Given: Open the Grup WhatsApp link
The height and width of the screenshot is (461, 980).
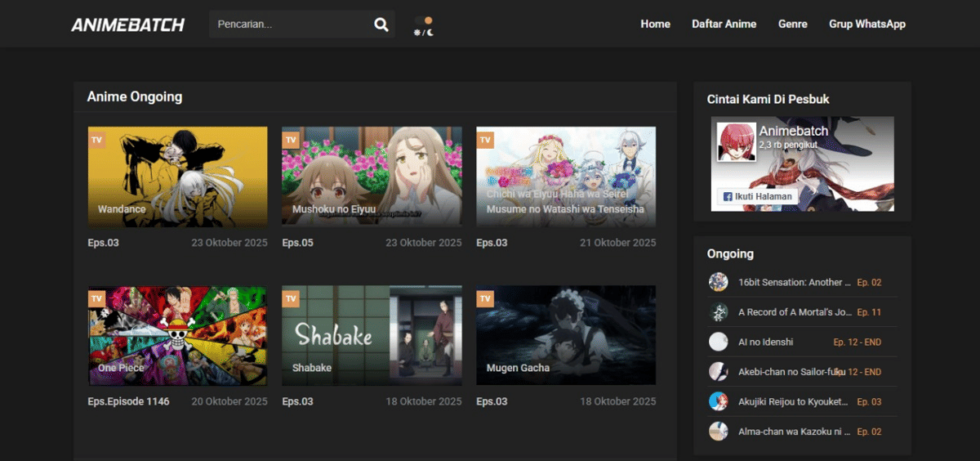Looking at the screenshot, I should click(867, 24).
